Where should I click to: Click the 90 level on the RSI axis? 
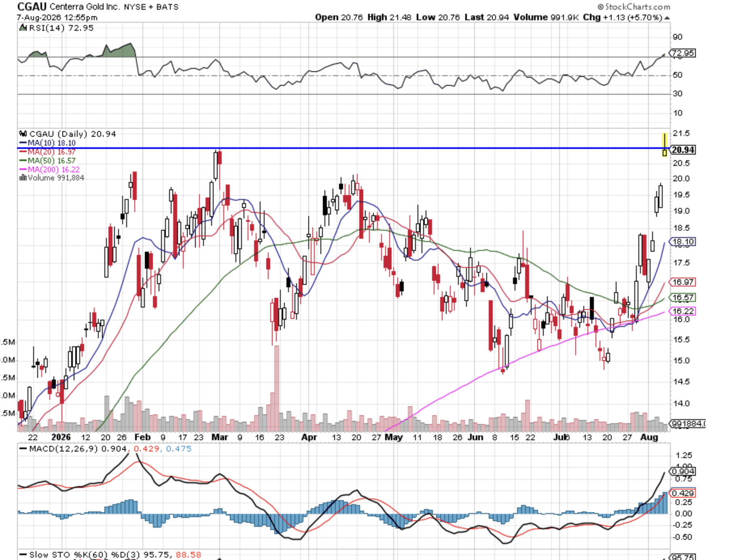pyautogui.click(x=677, y=37)
